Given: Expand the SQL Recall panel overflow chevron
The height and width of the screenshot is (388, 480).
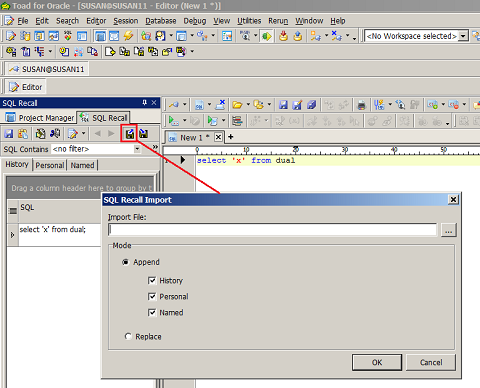Looking at the screenshot, I should 155,147.
